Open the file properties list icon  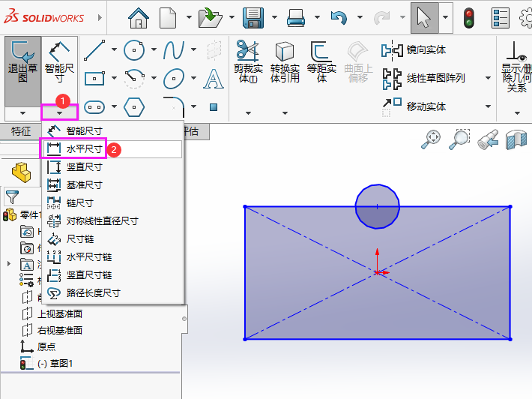pos(501,18)
